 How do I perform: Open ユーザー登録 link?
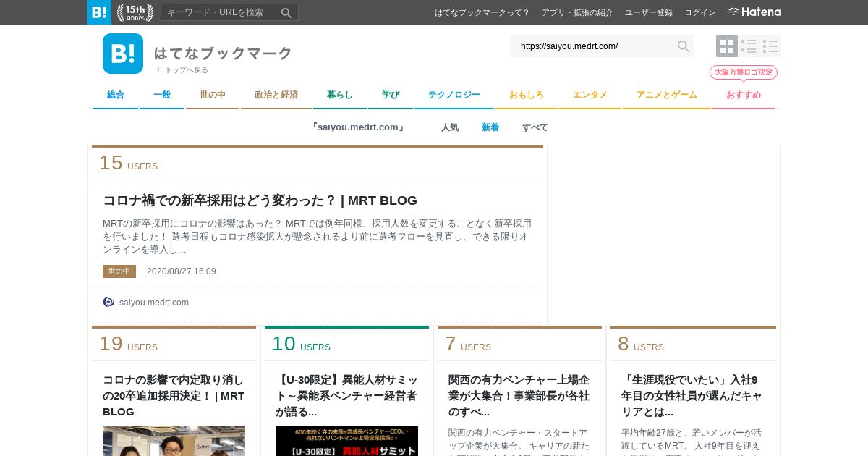649,12
